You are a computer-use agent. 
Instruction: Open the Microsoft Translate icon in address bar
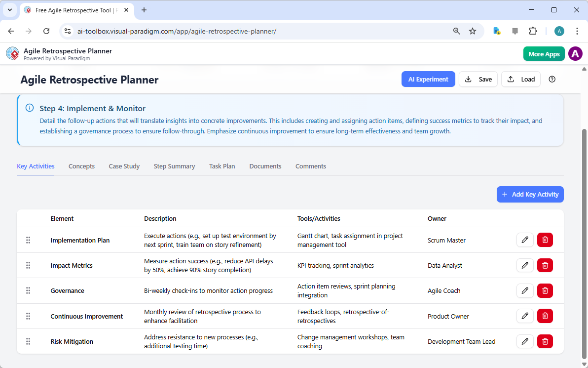pyautogui.click(x=496, y=31)
